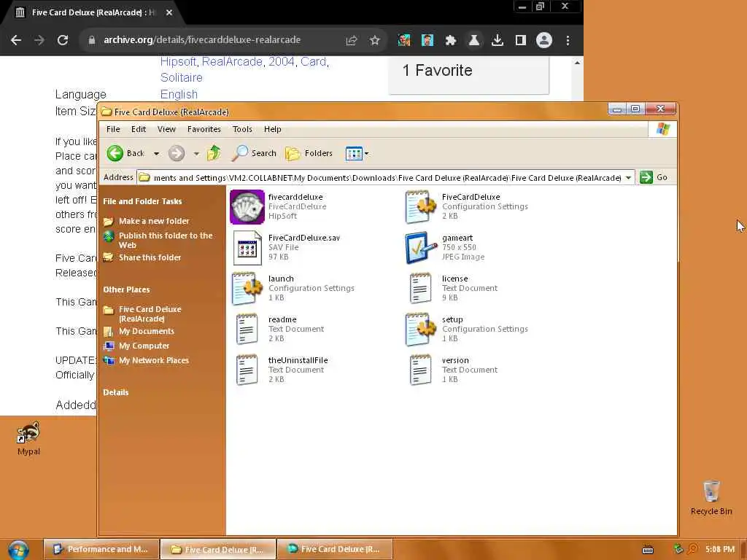The width and height of the screenshot is (747, 560).
Task: Open the Mypal desktop shortcut
Action: pos(28,438)
